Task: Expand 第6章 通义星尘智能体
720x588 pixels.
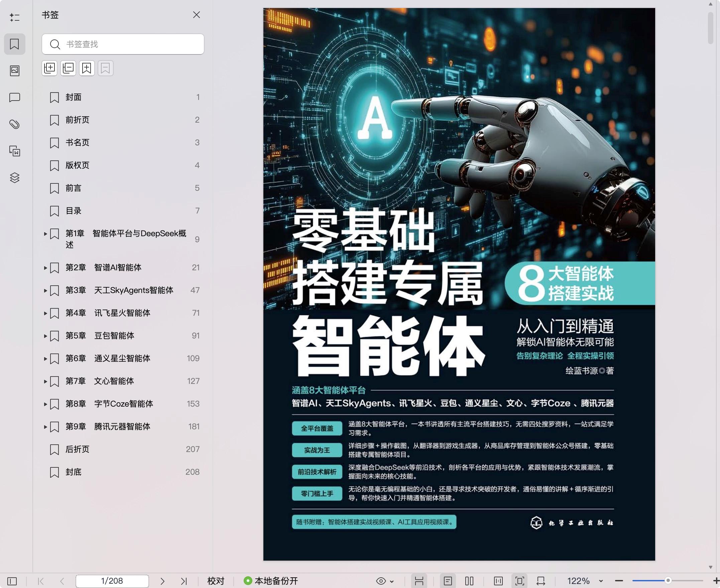Action: click(45, 359)
